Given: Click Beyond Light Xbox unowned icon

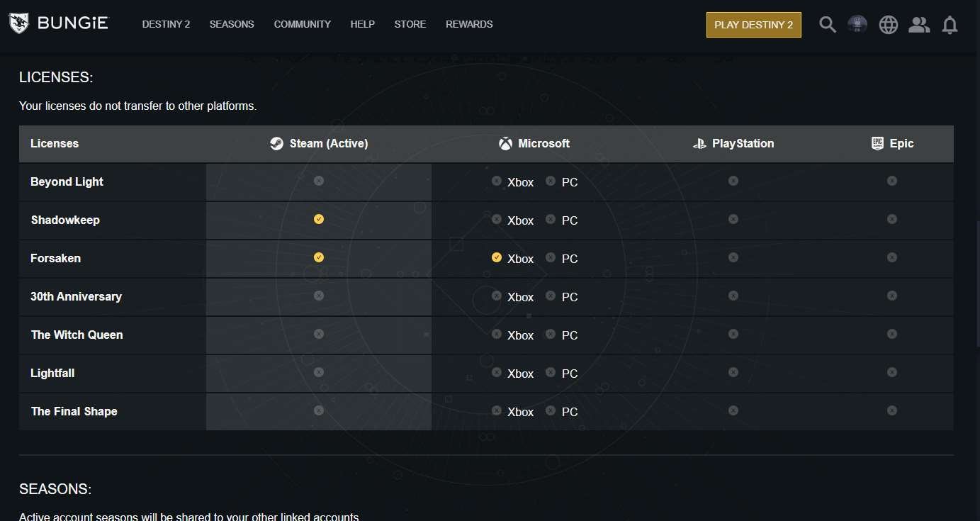Looking at the screenshot, I should point(497,181).
